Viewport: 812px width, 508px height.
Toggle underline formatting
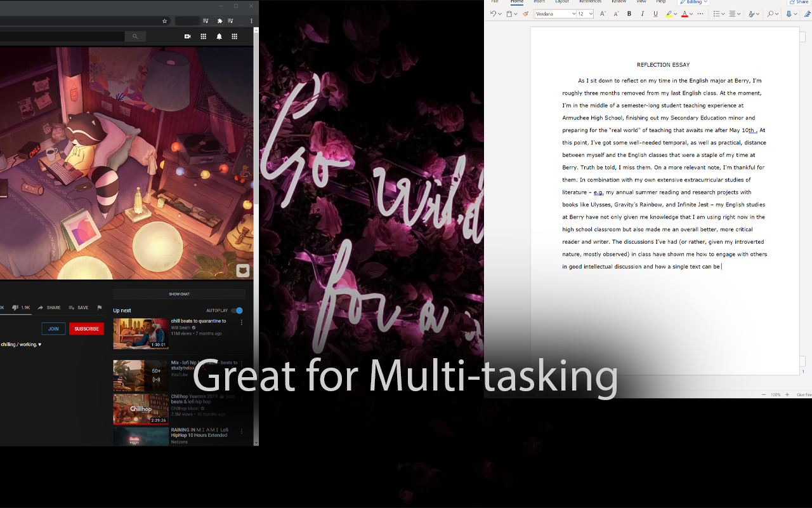click(x=655, y=13)
